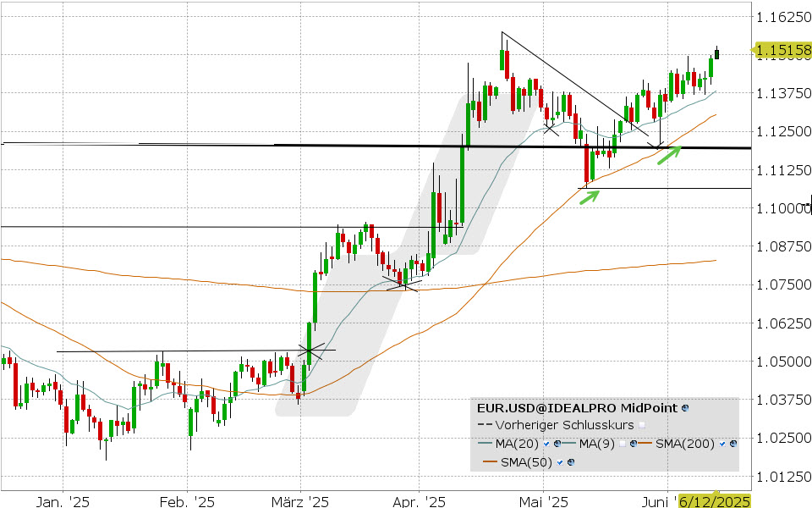
Task: Uncheck the MA(20) visibility checkbox
Action: coord(546,444)
